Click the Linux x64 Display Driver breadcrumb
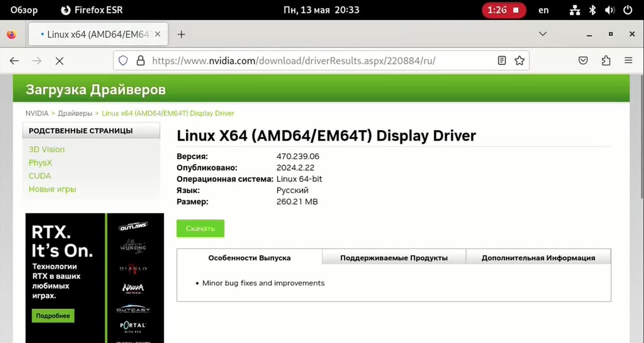 168,113
